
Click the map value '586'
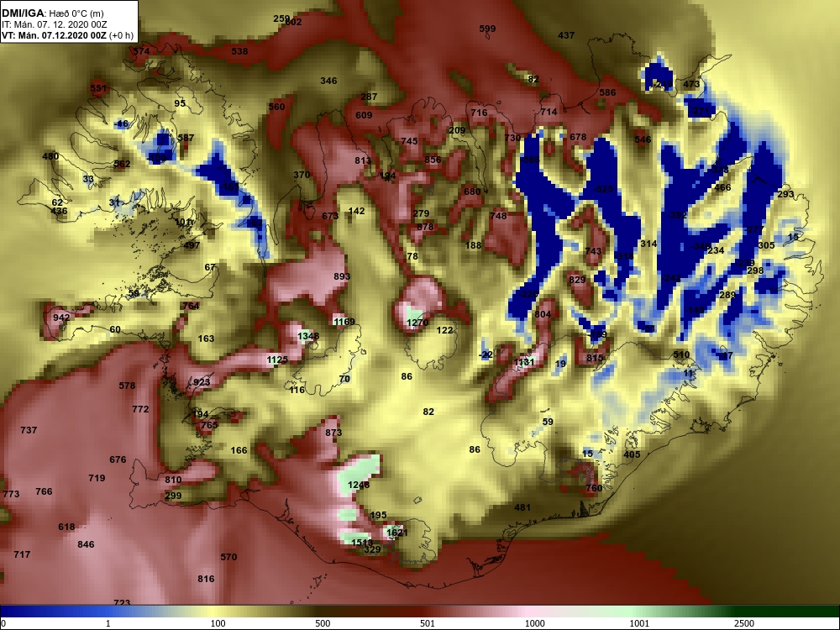click(607, 92)
